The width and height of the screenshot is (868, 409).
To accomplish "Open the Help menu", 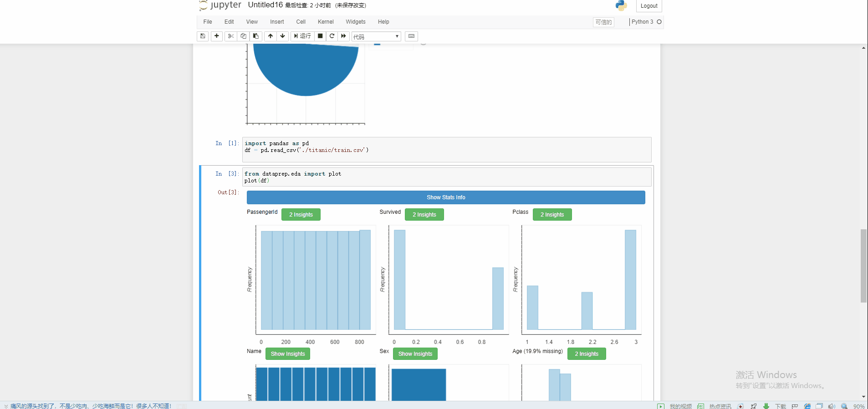I will click(x=383, y=22).
